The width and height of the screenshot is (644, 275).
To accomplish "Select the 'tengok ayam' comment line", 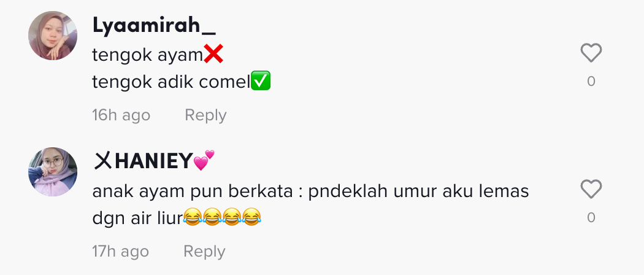I will tap(158, 55).
